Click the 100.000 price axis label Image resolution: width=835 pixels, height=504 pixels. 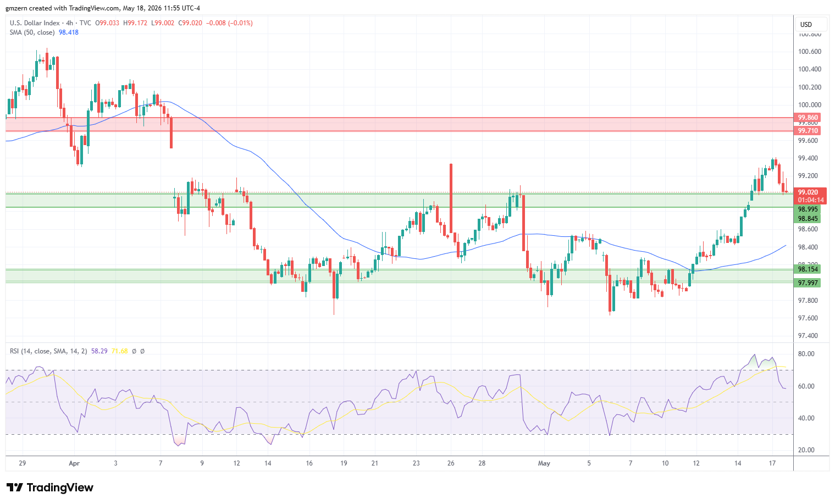click(x=810, y=105)
